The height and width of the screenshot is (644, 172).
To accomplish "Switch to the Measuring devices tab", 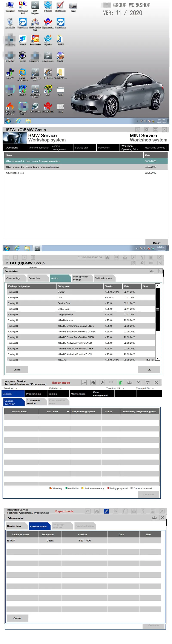I will click(x=155, y=147).
